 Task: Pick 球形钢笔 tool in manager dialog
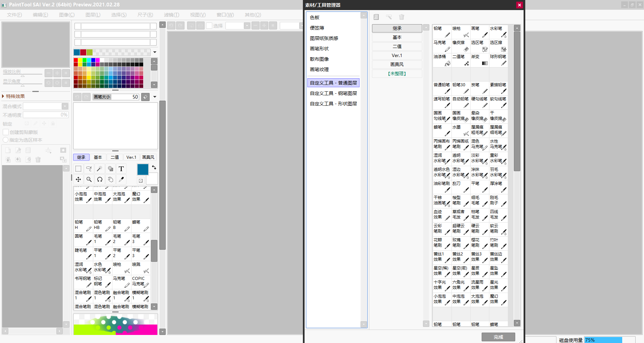point(498,60)
